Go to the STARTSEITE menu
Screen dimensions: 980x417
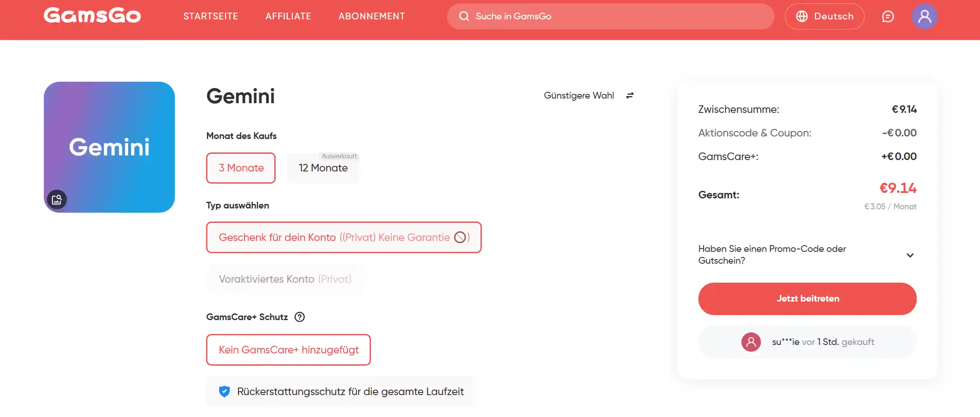[x=211, y=16]
